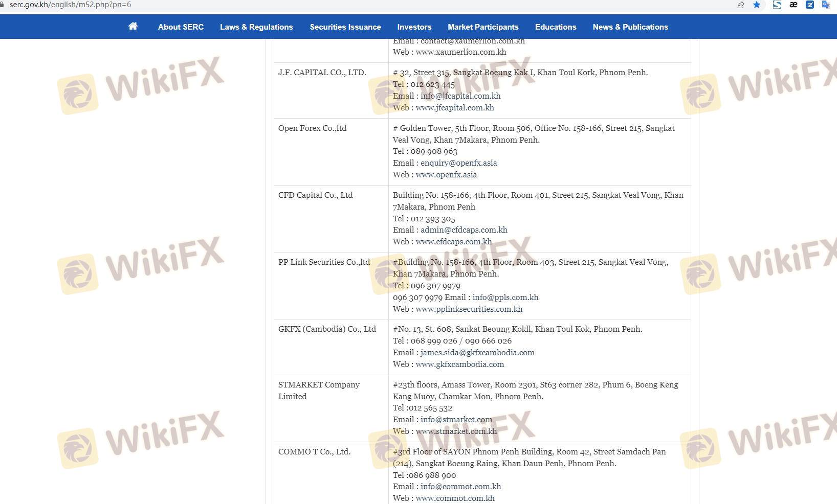Select company name COMMO T Co., Ltd.
This screenshot has height=504, width=837.
click(x=314, y=452)
